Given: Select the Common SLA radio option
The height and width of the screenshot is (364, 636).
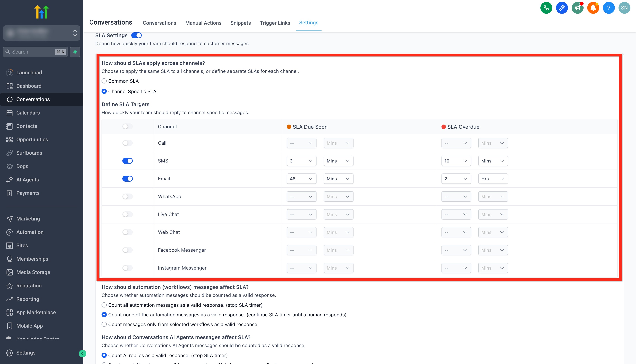Looking at the screenshot, I should 104,81.
